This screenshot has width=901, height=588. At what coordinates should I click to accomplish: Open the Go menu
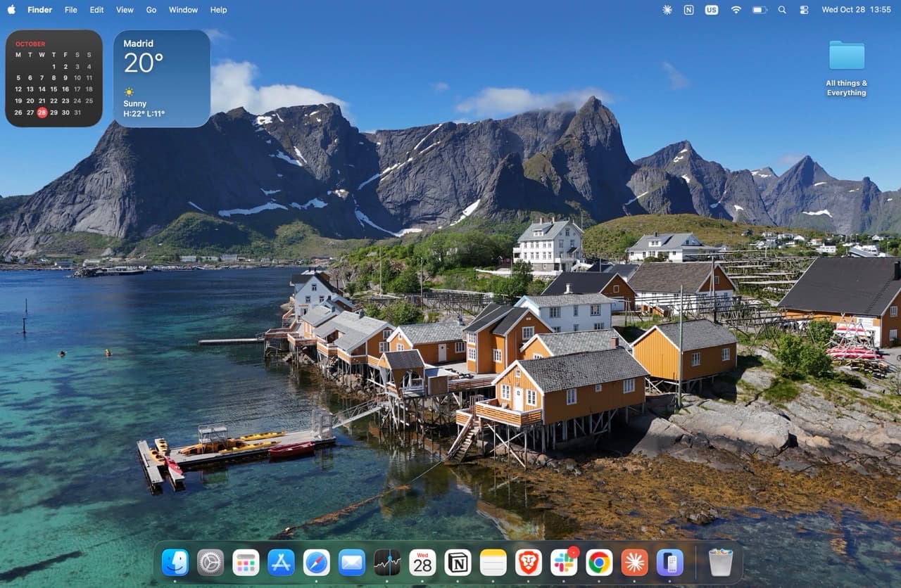tap(151, 10)
